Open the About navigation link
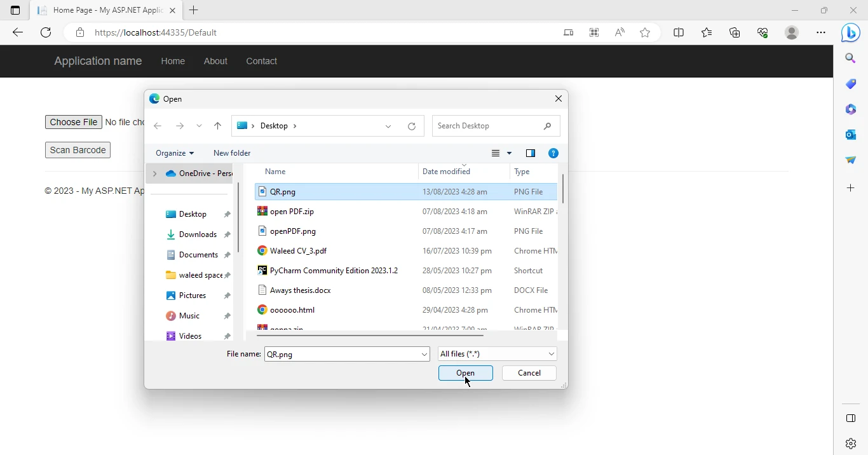 coord(215,62)
